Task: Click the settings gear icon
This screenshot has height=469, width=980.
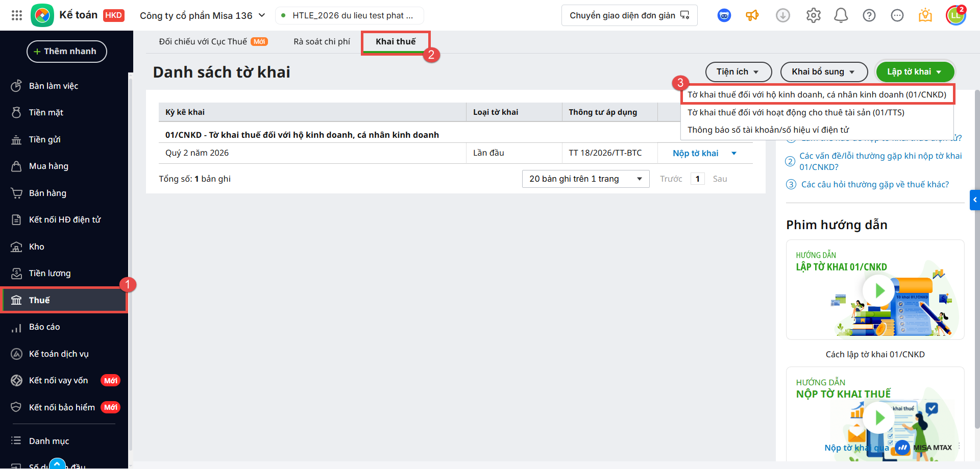Action: point(813,15)
